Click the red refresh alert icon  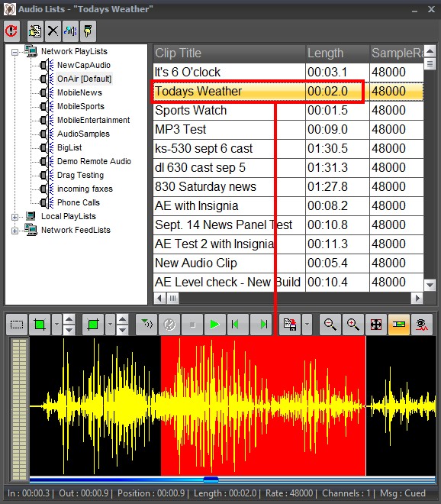[x=12, y=31]
